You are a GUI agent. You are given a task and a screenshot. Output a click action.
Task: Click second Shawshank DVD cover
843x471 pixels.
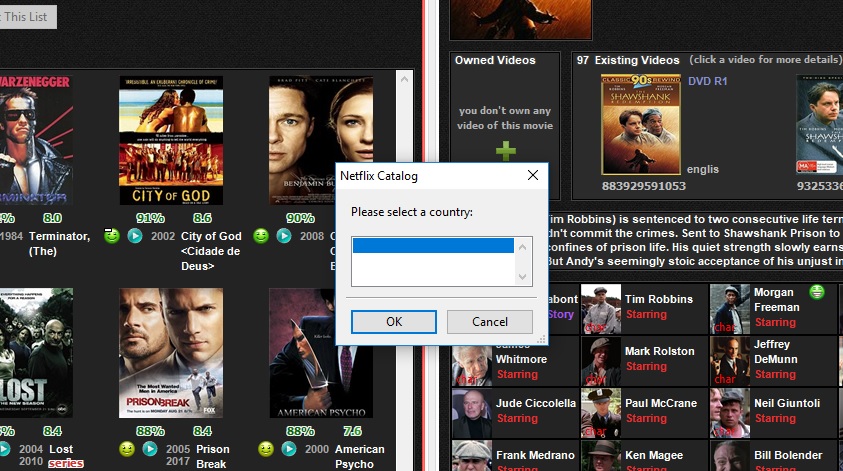(819, 125)
